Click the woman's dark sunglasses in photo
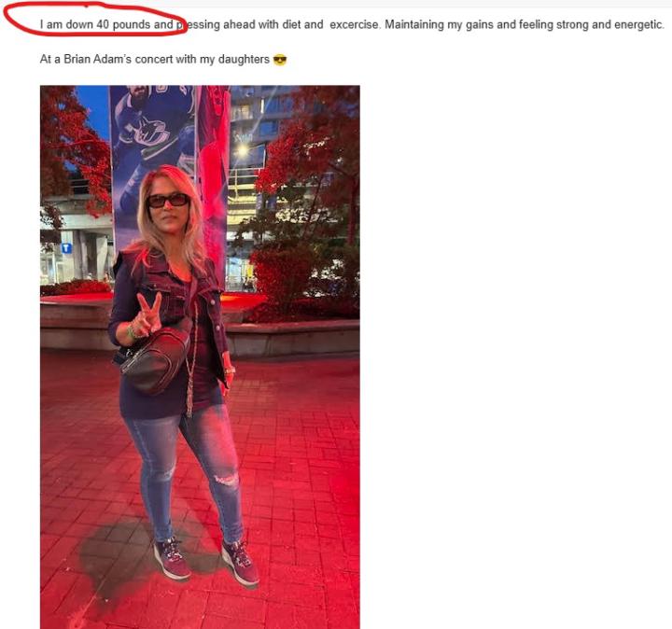The height and width of the screenshot is (629, 672). pos(168,200)
